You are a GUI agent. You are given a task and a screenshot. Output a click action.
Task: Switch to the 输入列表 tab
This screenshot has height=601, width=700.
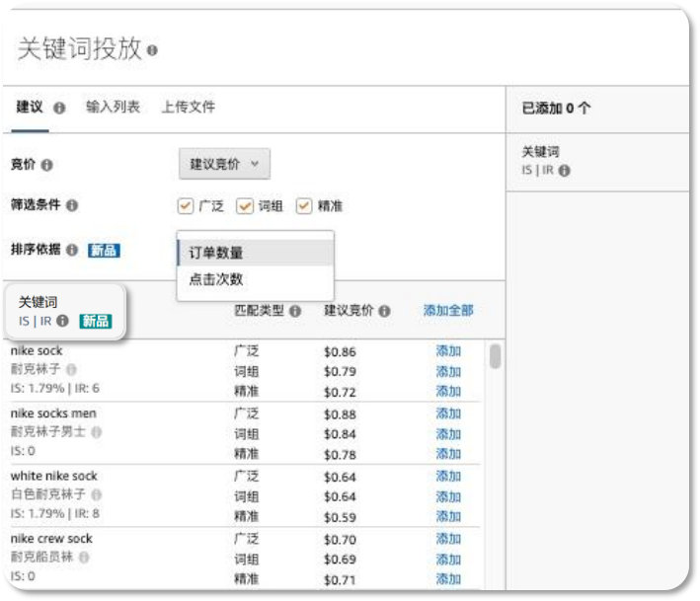pyautogui.click(x=113, y=108)
